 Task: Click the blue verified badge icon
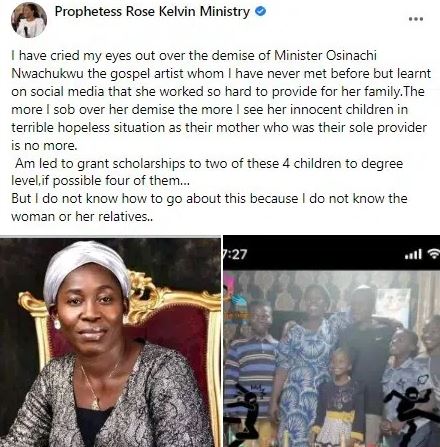tap(260, 11)
